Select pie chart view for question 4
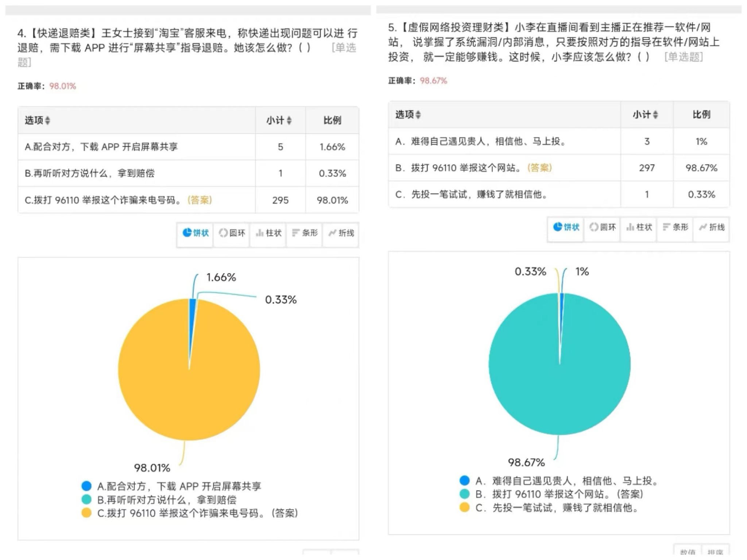Screen dimensions: 747x560 (x=195, y=233)
